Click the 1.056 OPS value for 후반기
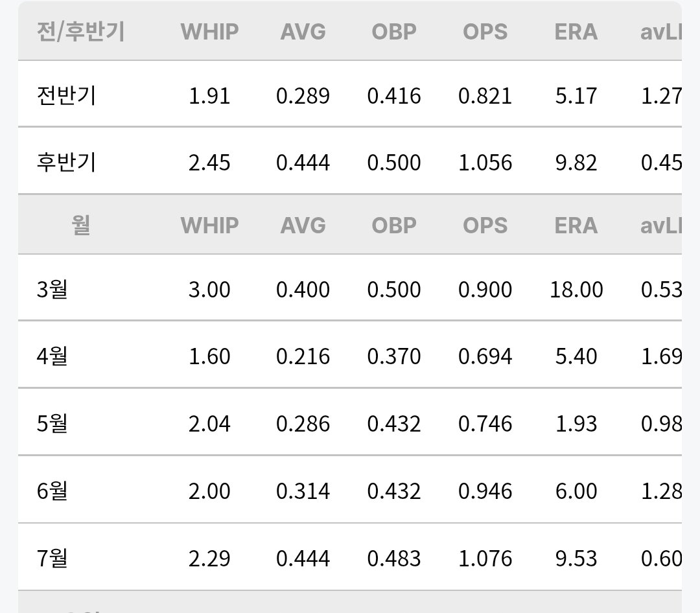This screenshot has height=613, width=700. pyautogui.click(x=485, y=163)
